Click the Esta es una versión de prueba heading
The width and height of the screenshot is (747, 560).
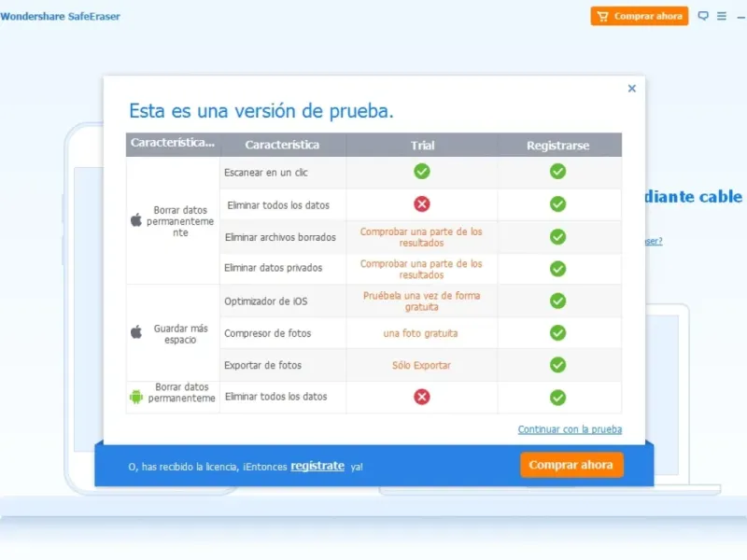coord(261,111)
